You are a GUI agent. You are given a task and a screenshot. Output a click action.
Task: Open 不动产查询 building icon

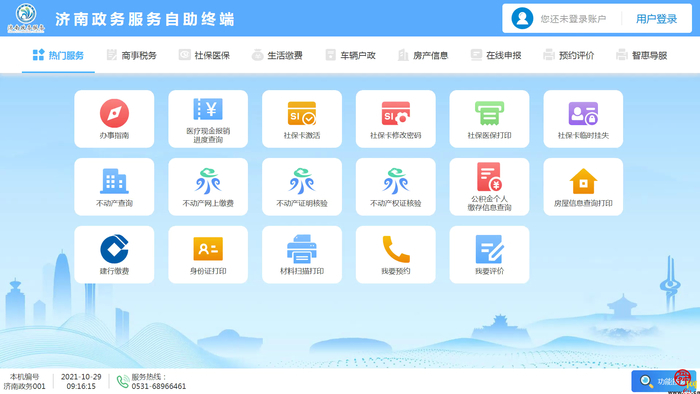[x=114, y=181]
